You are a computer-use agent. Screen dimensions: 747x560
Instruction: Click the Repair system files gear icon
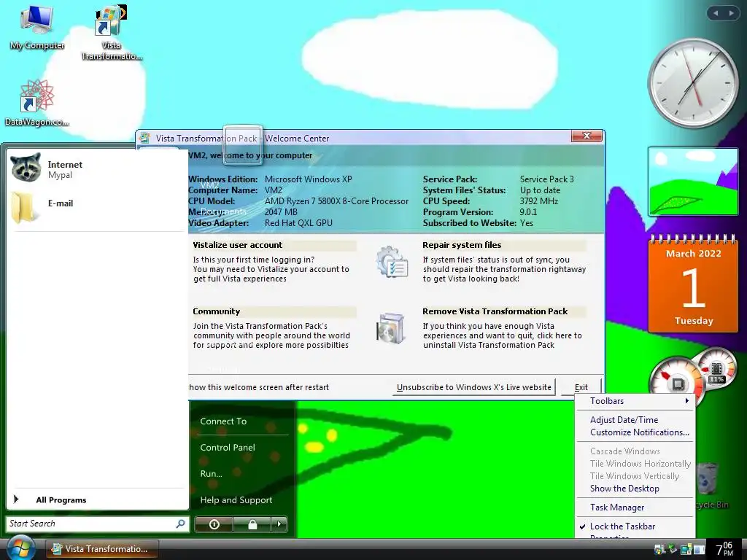click(392, 262)
